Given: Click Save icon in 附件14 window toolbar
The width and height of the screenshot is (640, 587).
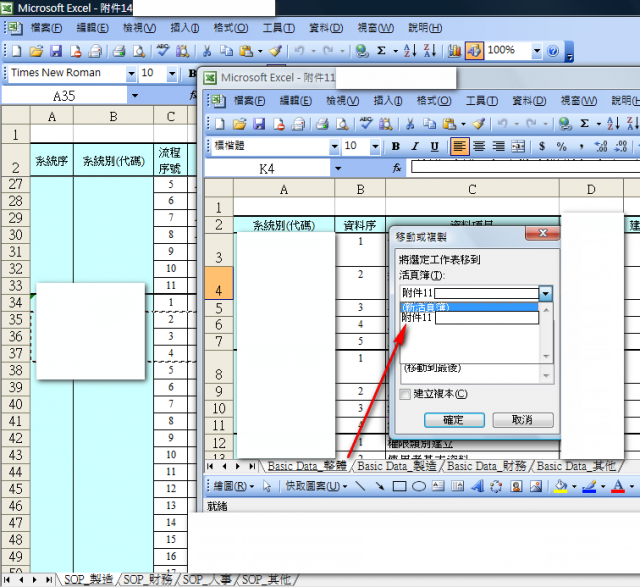Looking at the screenshot, I should 56,51.
